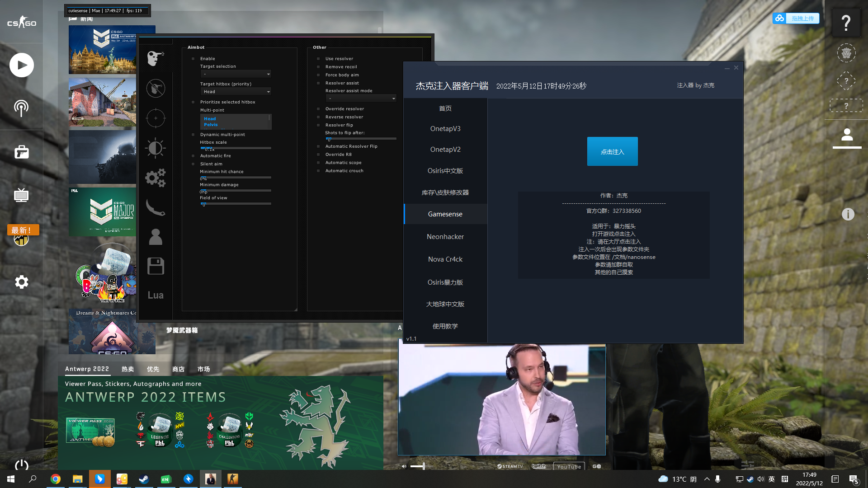Click the Twitch stream source icon
The image size is (868, 488).
(x=538, y=466)
